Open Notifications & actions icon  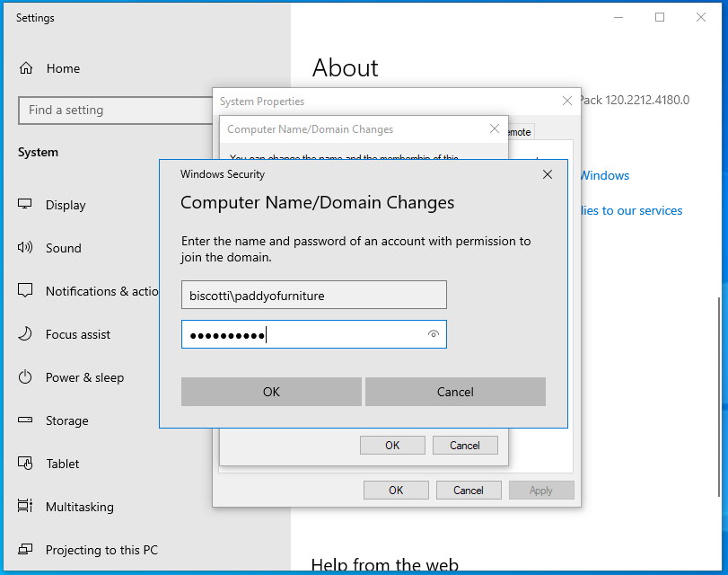[x=26, y=291]
